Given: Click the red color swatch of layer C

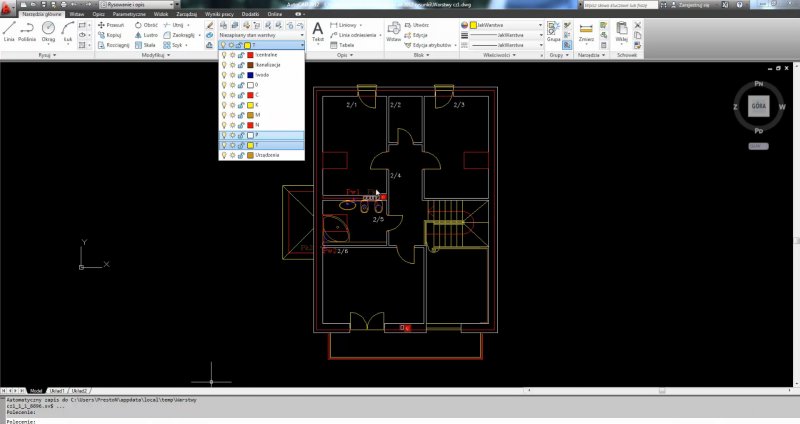Looking at the screenshot, I should (250, 95).
